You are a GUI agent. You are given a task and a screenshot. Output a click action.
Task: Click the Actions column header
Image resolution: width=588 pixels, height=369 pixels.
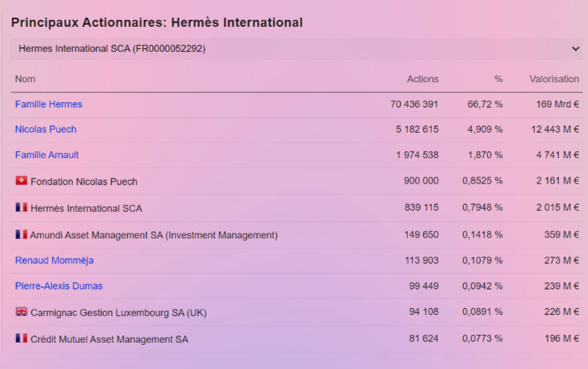click(423, 79)
